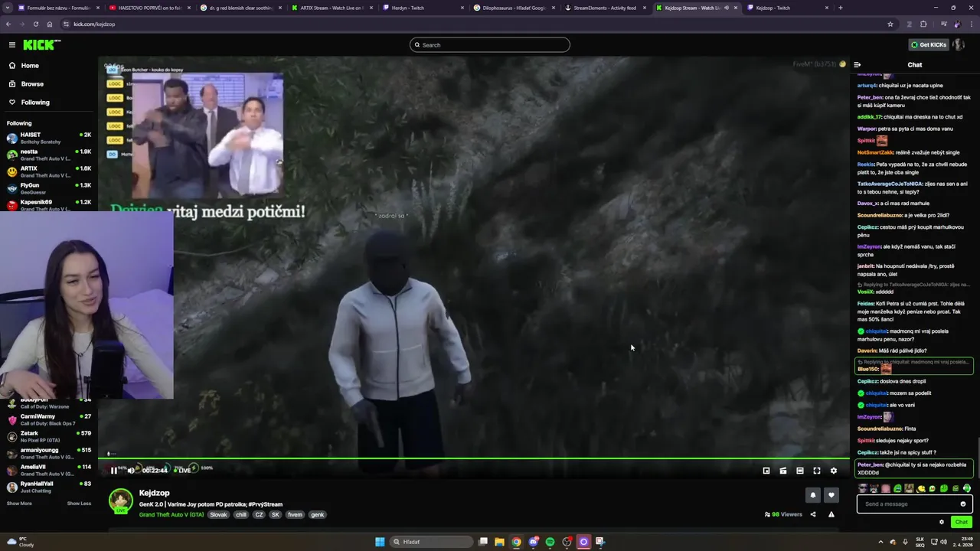Report the stream with warning icon
This screenshot has height=551, width=980.
(x=831, y=514)
